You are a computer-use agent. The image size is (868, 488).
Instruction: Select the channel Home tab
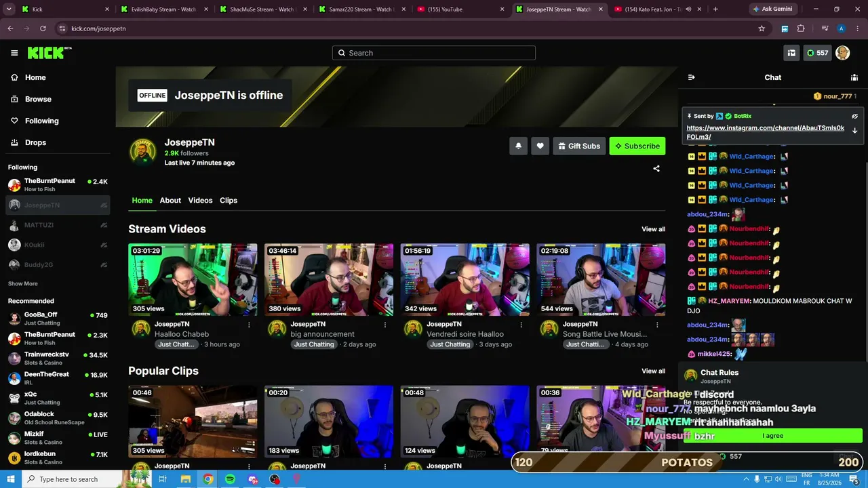142,201
